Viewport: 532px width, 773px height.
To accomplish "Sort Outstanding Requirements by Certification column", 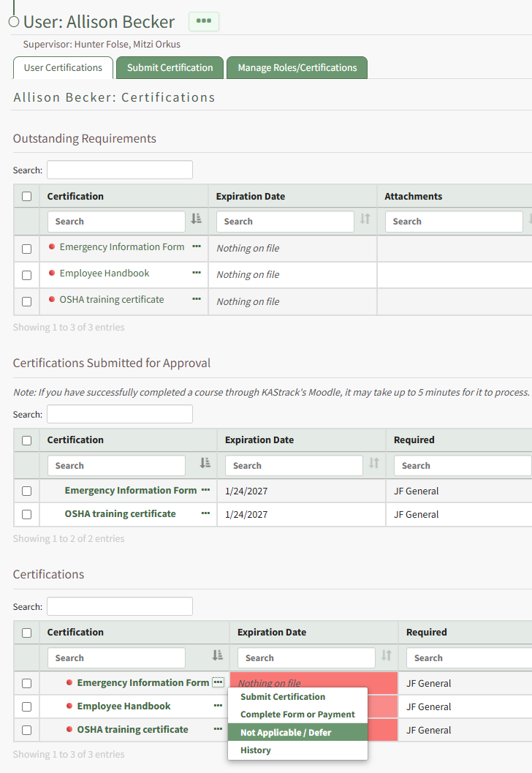I will (x=196, y=219).
